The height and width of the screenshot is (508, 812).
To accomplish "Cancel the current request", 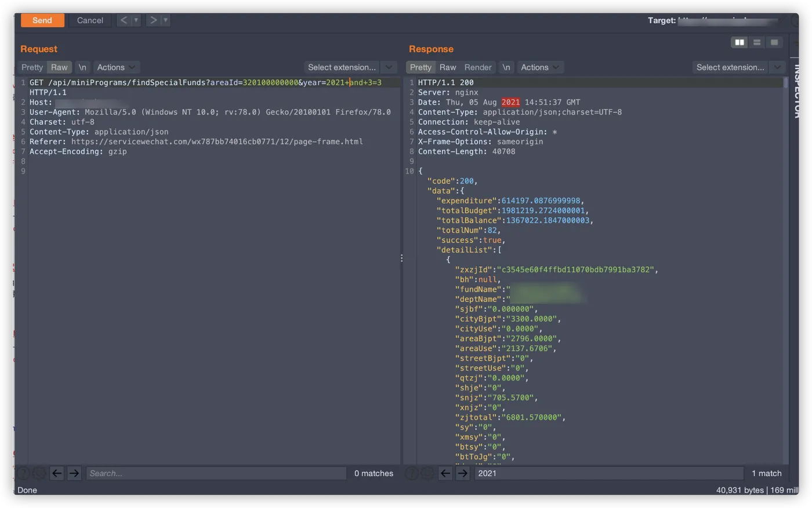I will [x=90, y=20].
